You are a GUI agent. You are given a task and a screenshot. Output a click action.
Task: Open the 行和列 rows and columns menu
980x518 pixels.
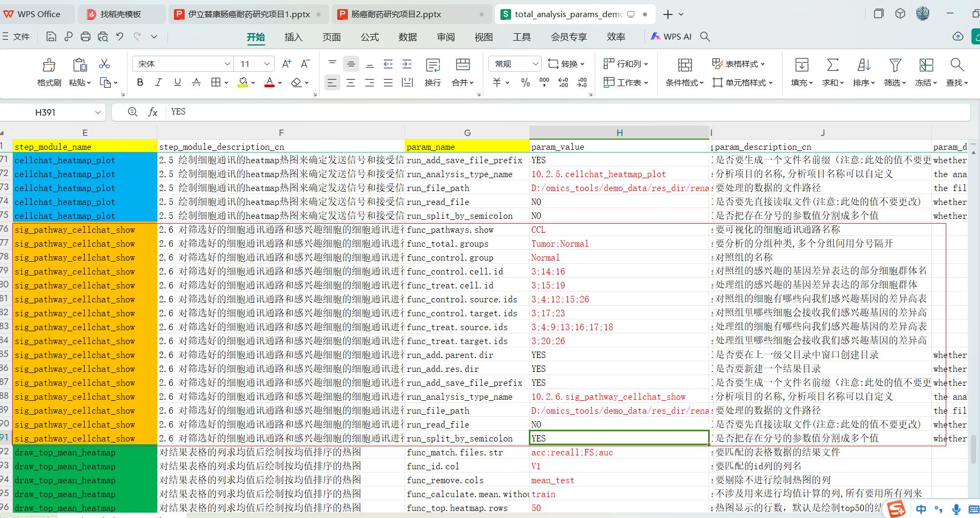(626, 64)
